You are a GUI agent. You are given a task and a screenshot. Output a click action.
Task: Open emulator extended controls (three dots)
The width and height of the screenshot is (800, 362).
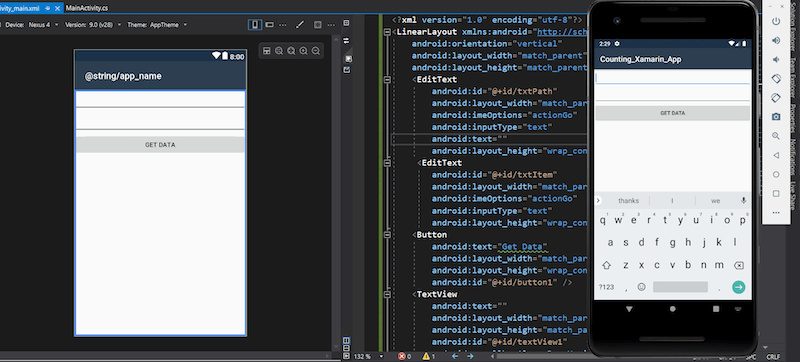tap(776, 213)
